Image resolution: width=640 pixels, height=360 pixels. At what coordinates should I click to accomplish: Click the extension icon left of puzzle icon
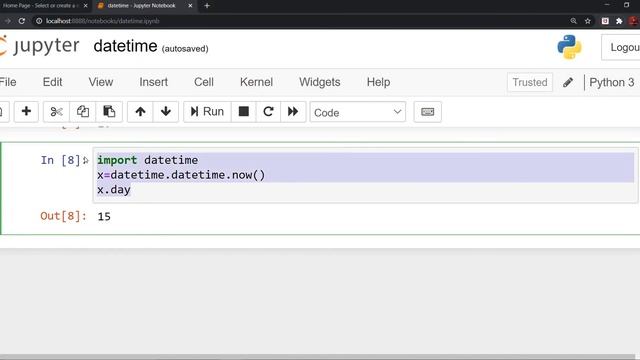click(605, 21)
